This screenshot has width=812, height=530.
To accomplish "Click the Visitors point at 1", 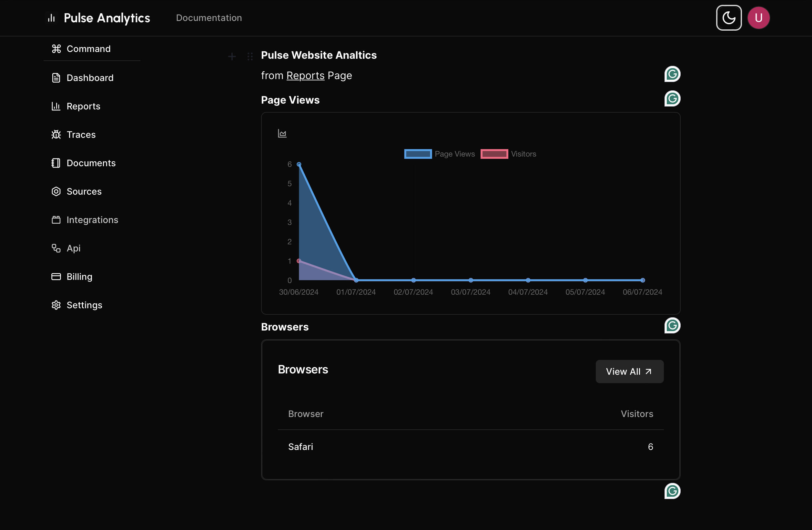I will pos(299,261).
